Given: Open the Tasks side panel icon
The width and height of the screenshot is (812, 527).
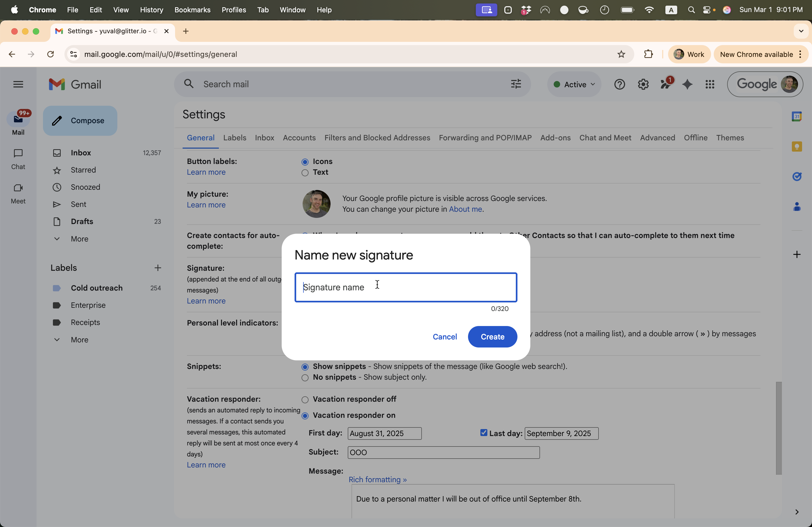Looking at the screenshot, I should pos(796,176).
